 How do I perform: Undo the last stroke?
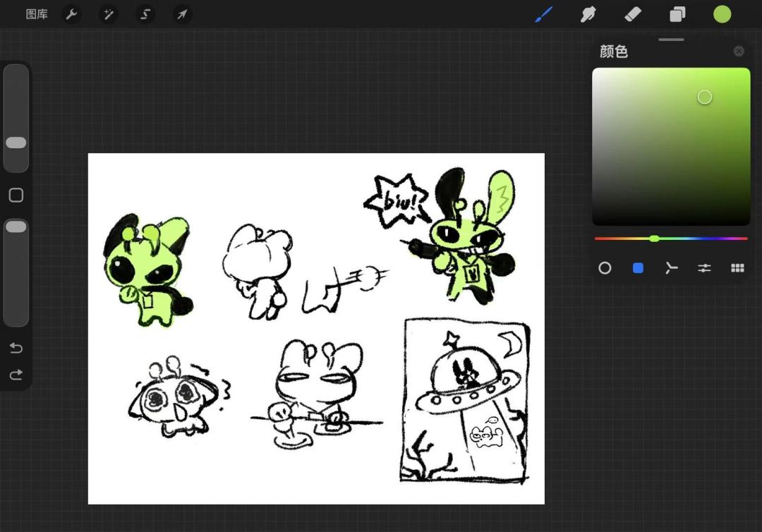click(16, 348)
